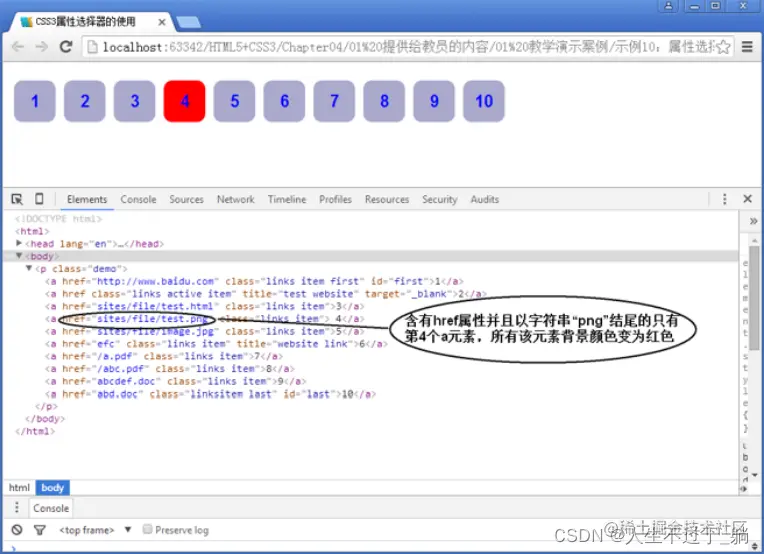
Task: Click page link button 7
Action: point(334,101)
